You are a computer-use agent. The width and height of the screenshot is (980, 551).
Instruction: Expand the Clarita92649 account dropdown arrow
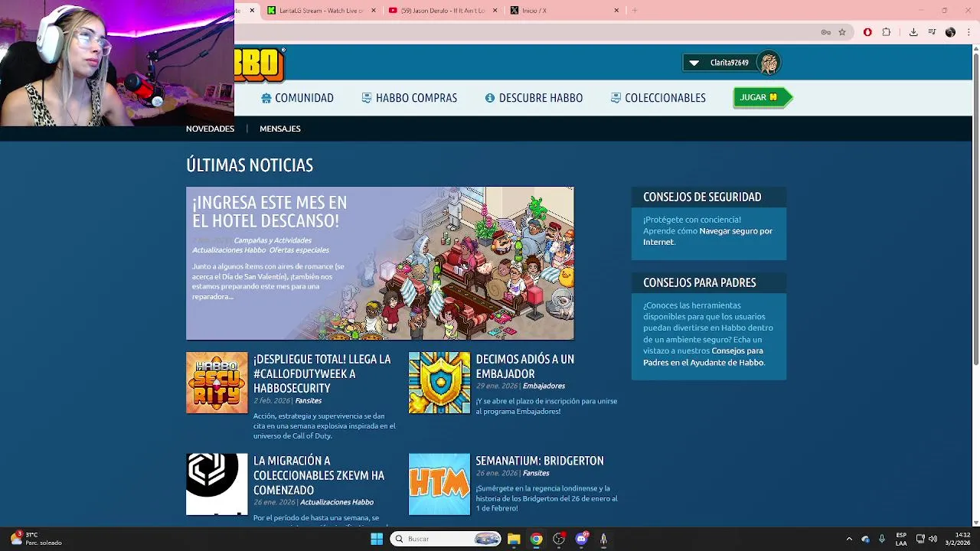pyautogui.click(x=694, y=63)
